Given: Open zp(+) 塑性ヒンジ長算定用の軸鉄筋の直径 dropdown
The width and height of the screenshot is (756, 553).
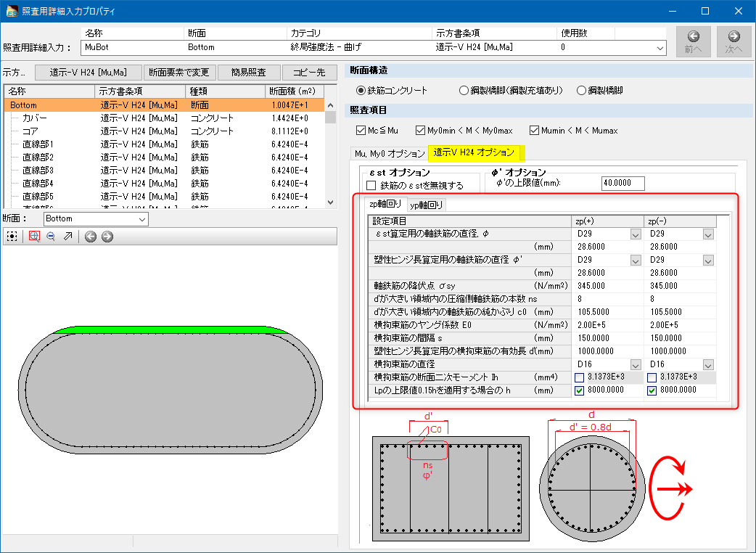Looking at the screenshot, I should point(636,261).
